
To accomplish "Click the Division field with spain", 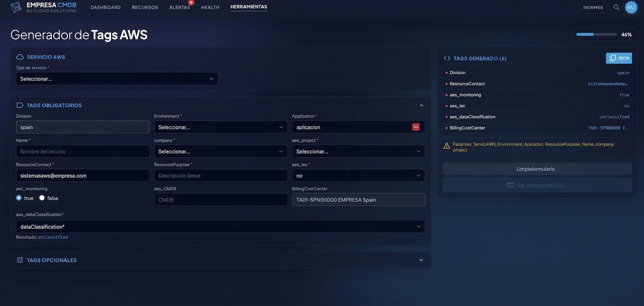I will click(83, 127).
